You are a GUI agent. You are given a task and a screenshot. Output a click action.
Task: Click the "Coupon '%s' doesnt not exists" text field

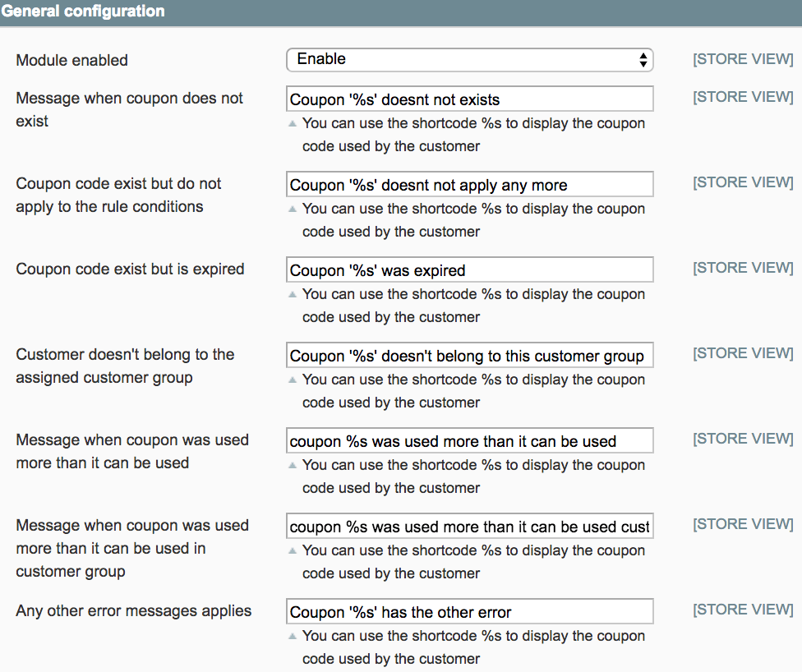[x=469, y=99]
